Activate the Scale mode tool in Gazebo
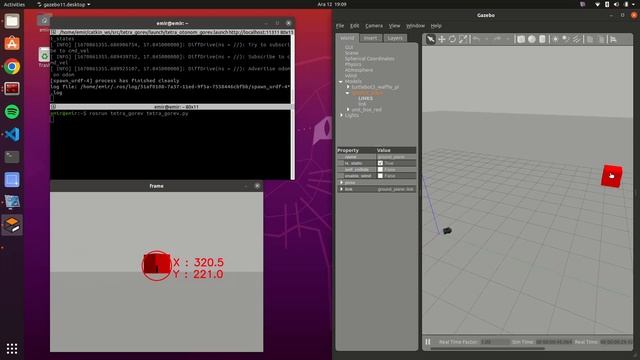The image size is (640, 360). [463, 39]
